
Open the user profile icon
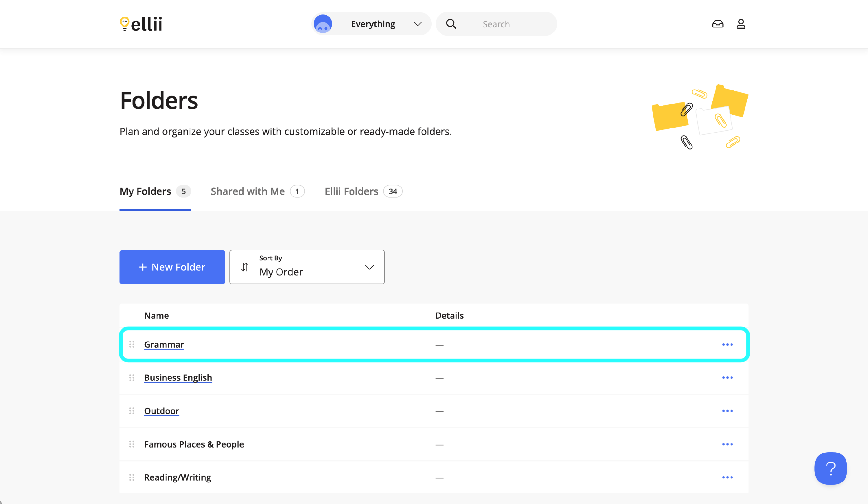pyautogui.click(x=741, y=24)
